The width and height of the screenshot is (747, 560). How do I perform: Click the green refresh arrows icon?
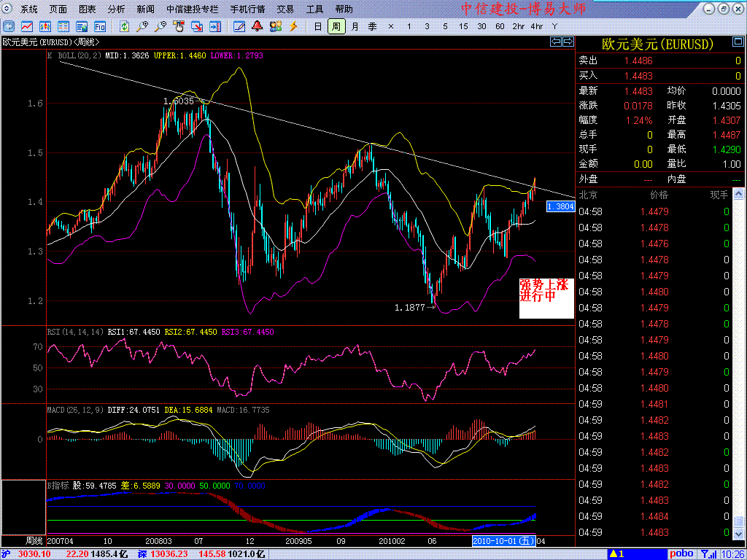124,26
